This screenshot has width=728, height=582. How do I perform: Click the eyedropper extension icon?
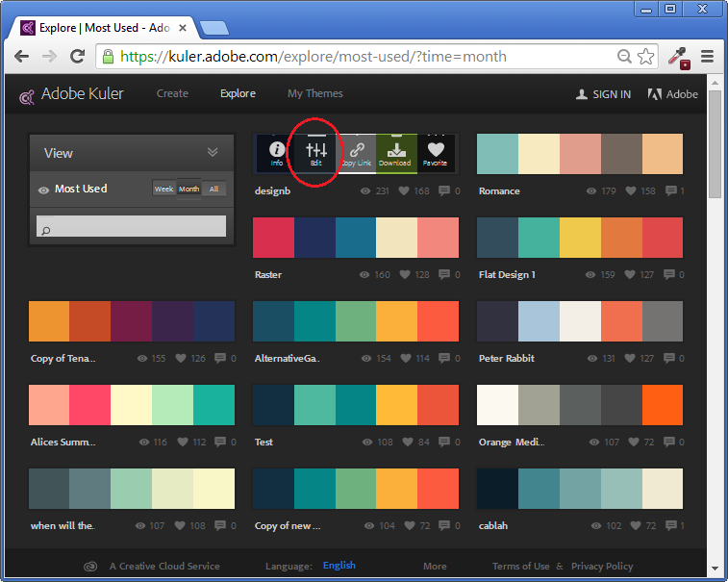[679, 57]
